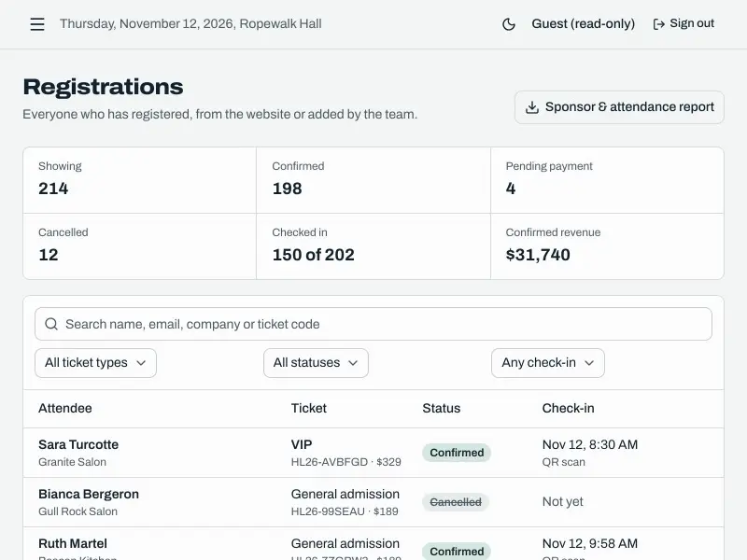The image size is (747, 560).
Task: Click the Registrations page heading
Action: click(x=103, y=87)
